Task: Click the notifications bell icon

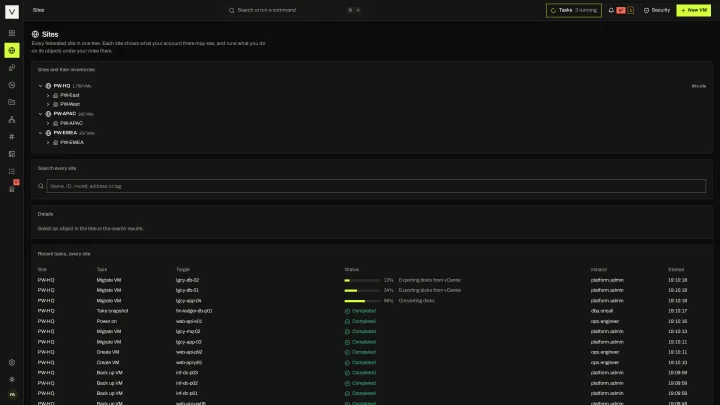Action: point(611,10)
